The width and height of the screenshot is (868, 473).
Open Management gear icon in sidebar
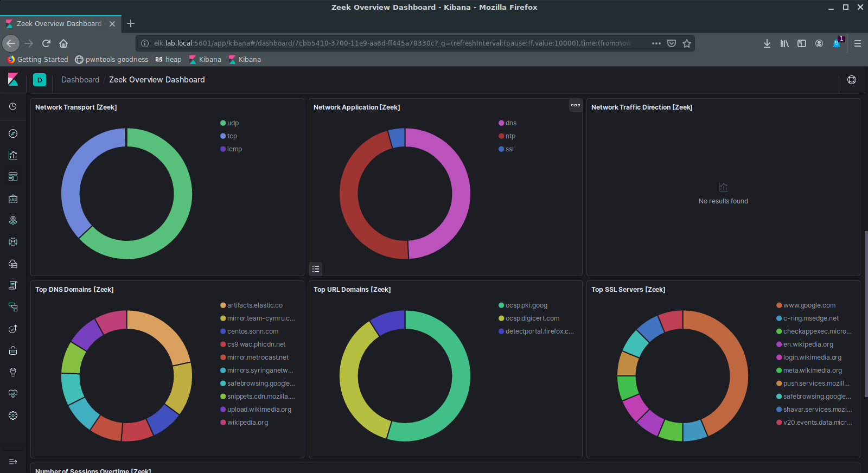[x=13, y=416]
